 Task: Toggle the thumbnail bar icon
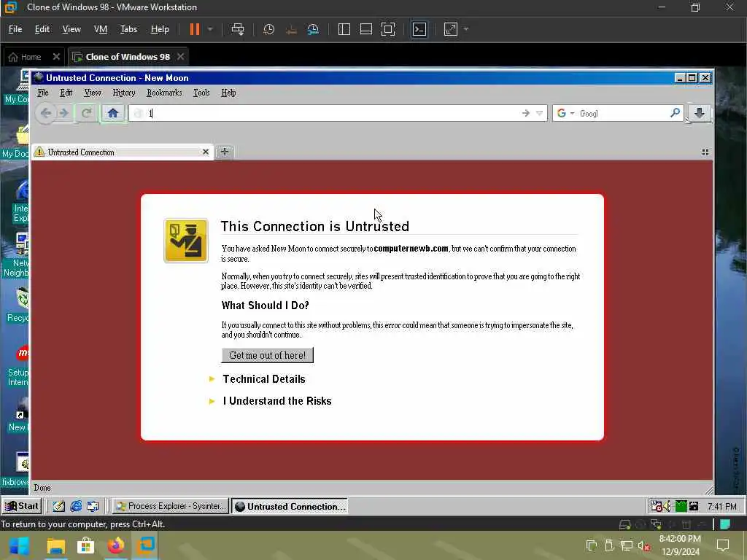tap(366, 29)
